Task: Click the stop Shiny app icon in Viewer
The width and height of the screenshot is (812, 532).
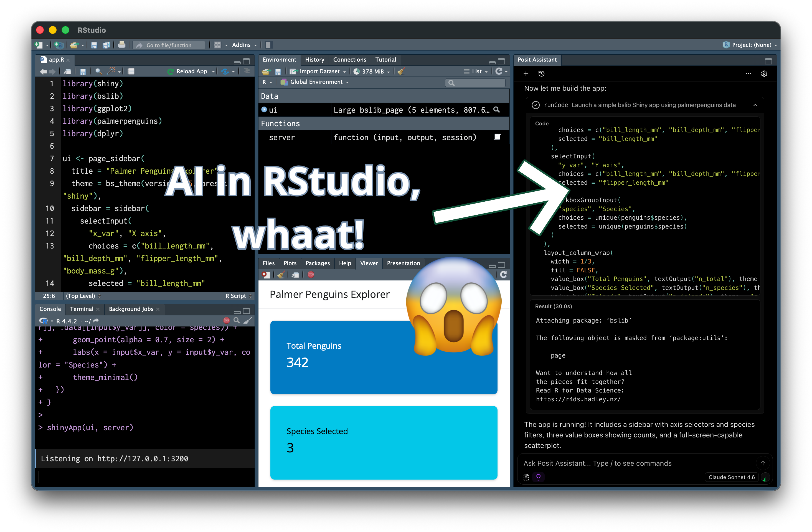Action: click(x=311, y=275)
